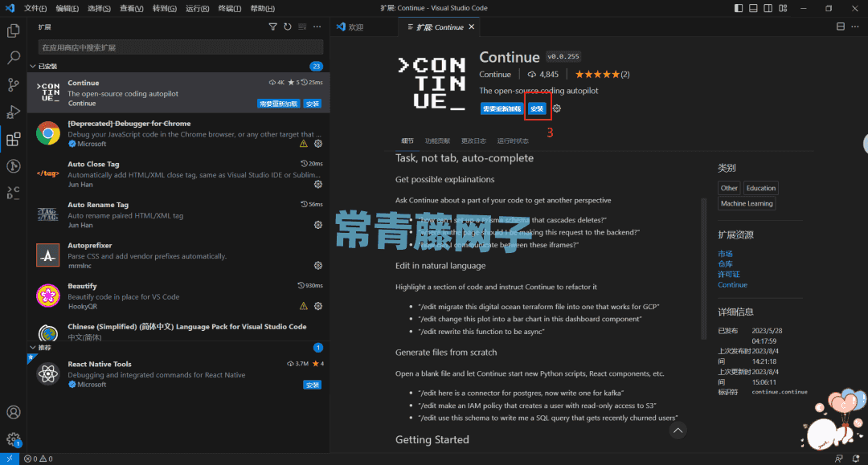Switch to the 运行时状态 tab
868x465 pixels.
(513, 141)
